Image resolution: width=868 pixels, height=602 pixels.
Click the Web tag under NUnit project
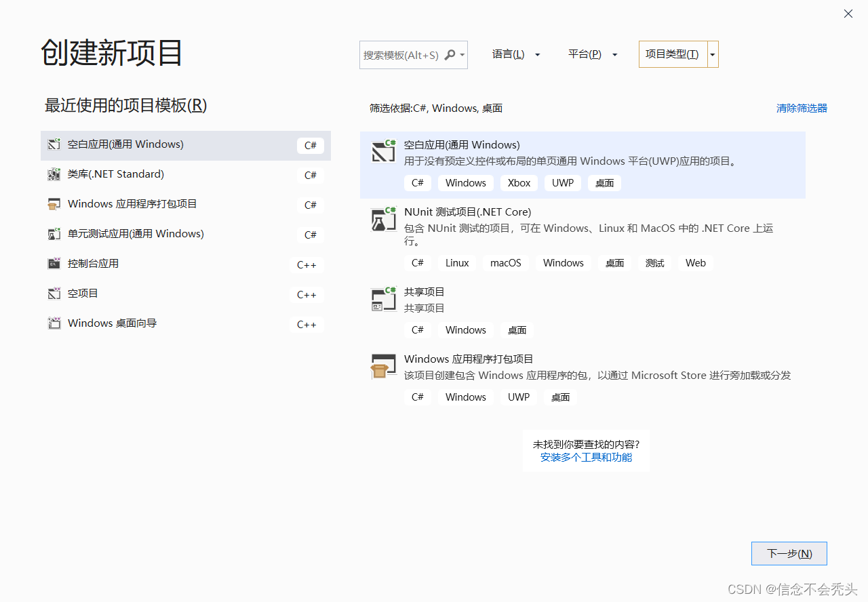point(696,263)
